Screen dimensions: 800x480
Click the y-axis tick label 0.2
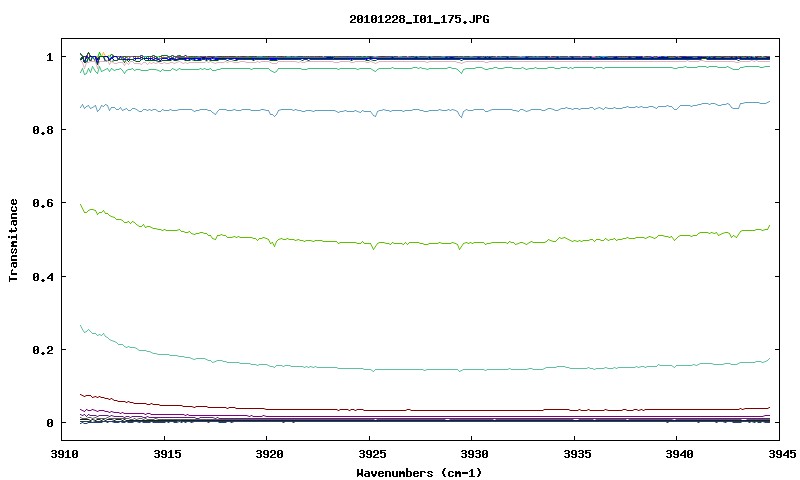click(43, 350)
